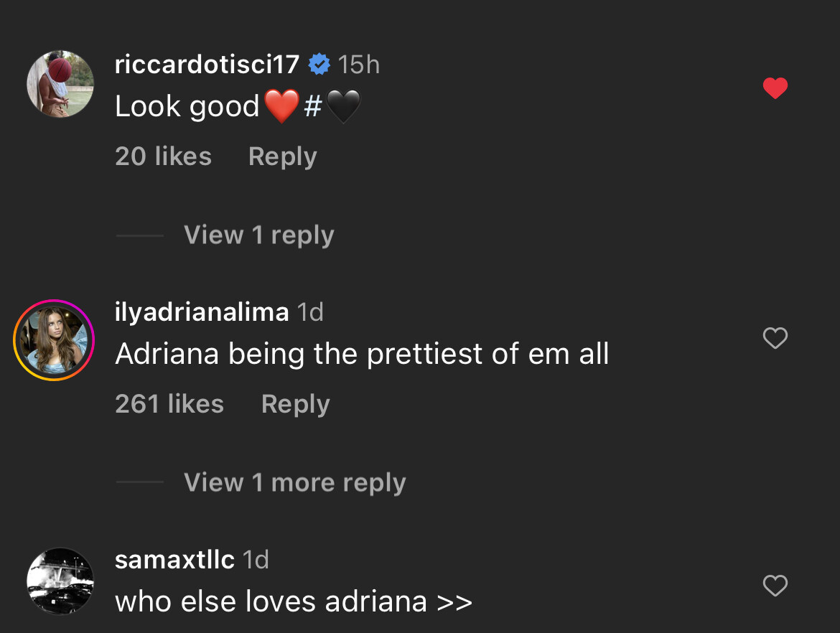The width and height of the screenshot is (840, 633).
Task: Show the "261 likes" list
Action: tap(169, 404)
